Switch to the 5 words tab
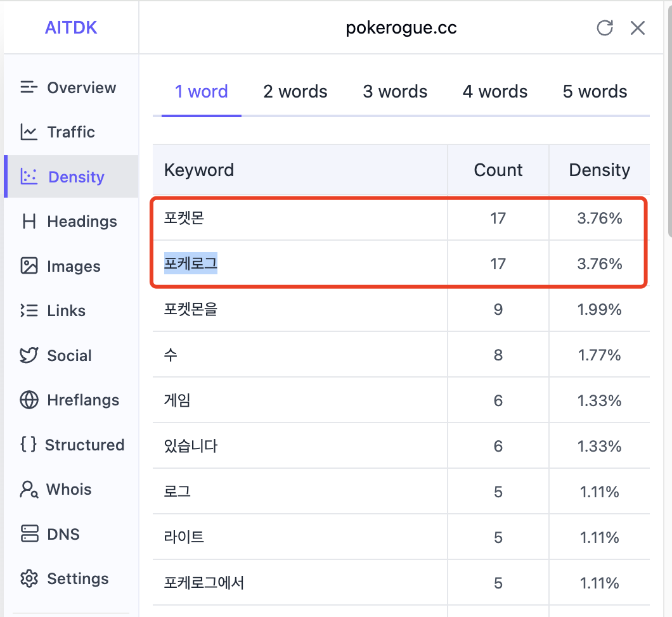The image size is (672, 617). (x=595, y=92)
